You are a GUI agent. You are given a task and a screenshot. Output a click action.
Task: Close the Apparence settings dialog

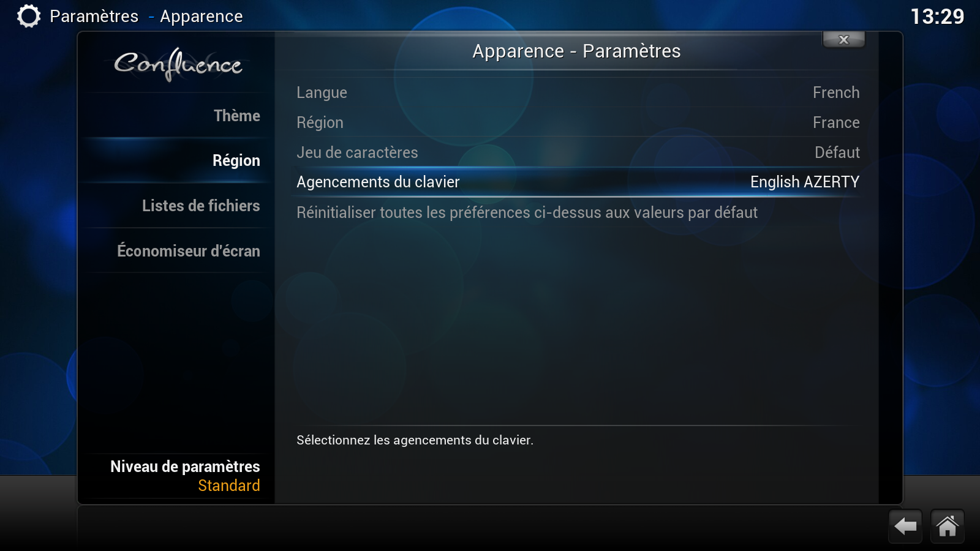(843, 40)
